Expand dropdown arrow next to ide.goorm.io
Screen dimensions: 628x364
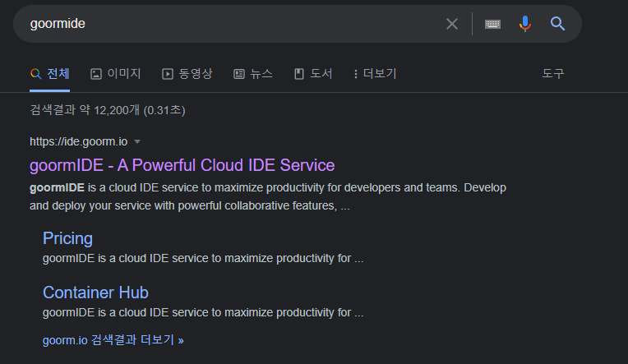137,142
